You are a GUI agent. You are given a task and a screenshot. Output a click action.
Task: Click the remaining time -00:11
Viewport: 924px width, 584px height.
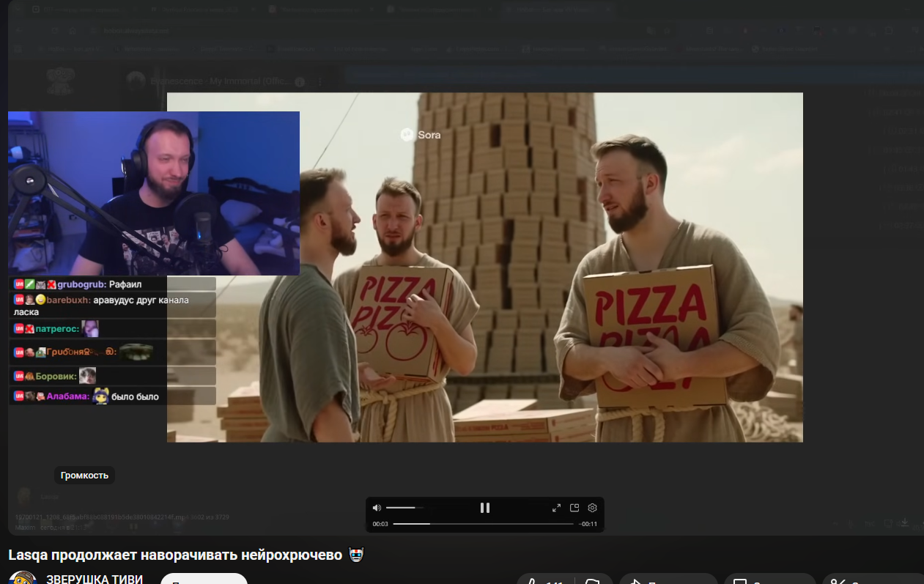tap(588, 524)
